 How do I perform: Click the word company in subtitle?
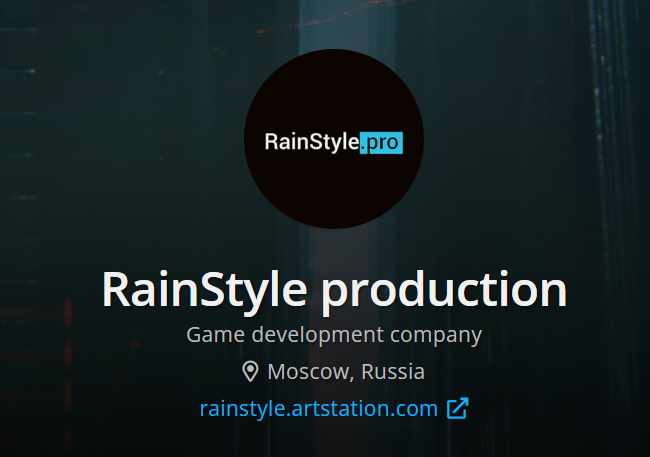click(x=436, y=336)
